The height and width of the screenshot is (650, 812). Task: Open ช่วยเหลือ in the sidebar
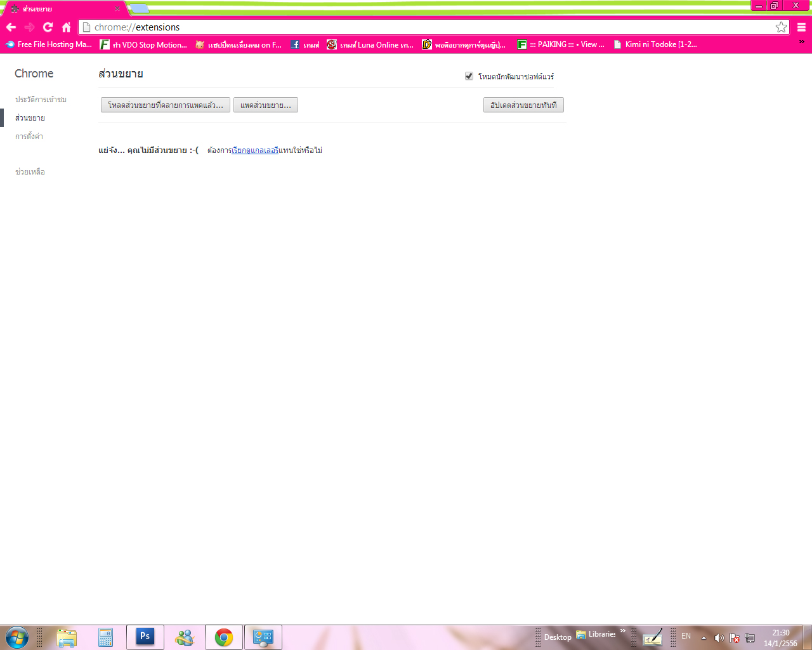[30, 172]
